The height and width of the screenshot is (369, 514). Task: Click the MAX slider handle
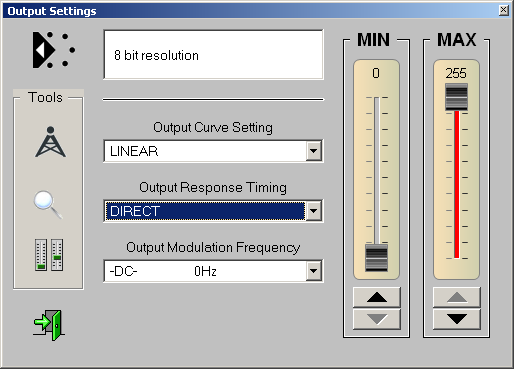tap(457, 97)
